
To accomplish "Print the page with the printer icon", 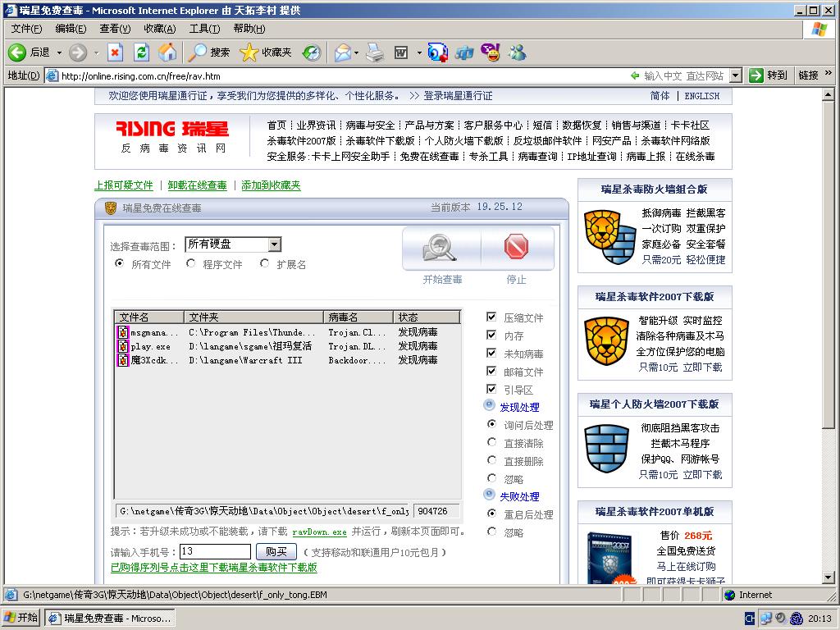I will click(375, 52).
